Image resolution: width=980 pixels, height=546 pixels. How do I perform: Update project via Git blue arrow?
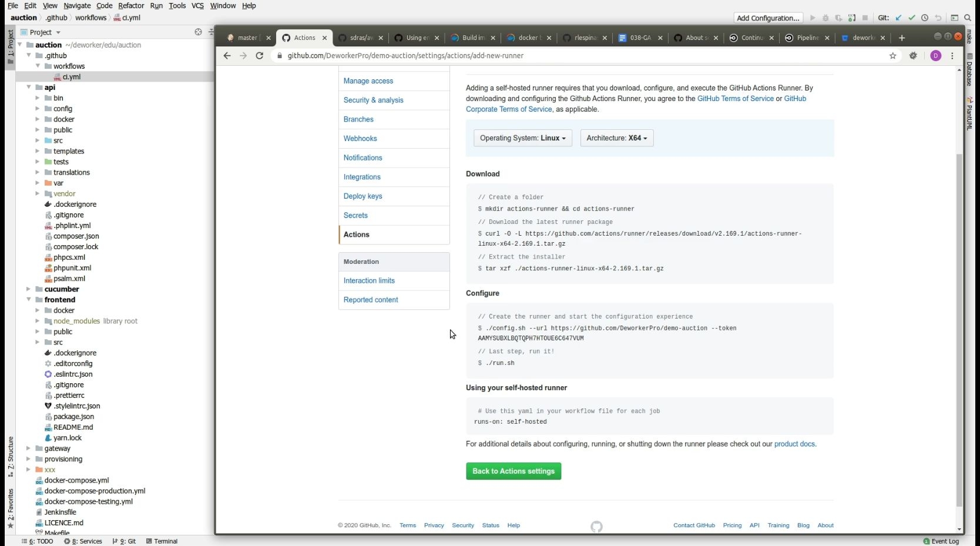coord(899,18)
